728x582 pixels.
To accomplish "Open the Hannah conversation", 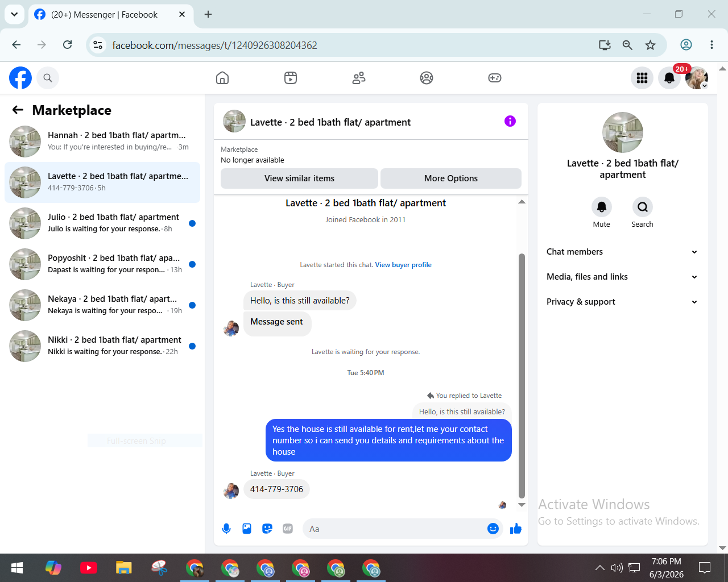I will point(102,142).
